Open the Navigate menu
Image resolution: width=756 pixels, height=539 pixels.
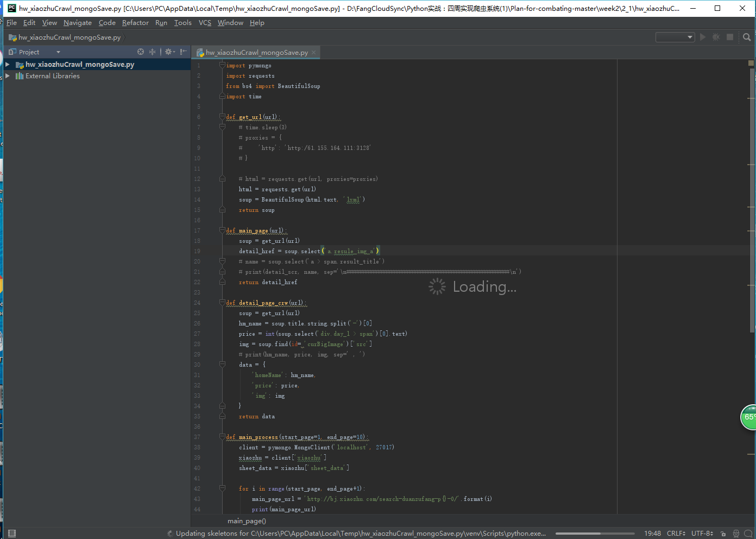78,23
